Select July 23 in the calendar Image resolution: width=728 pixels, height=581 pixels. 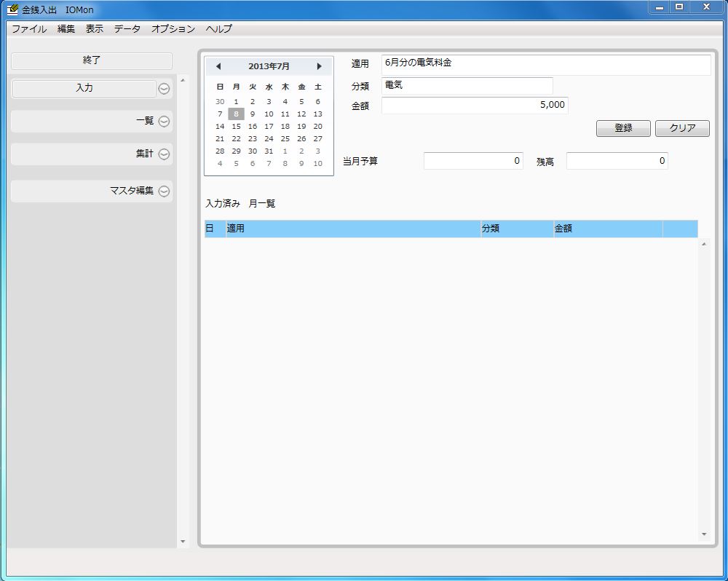[253, 139]
